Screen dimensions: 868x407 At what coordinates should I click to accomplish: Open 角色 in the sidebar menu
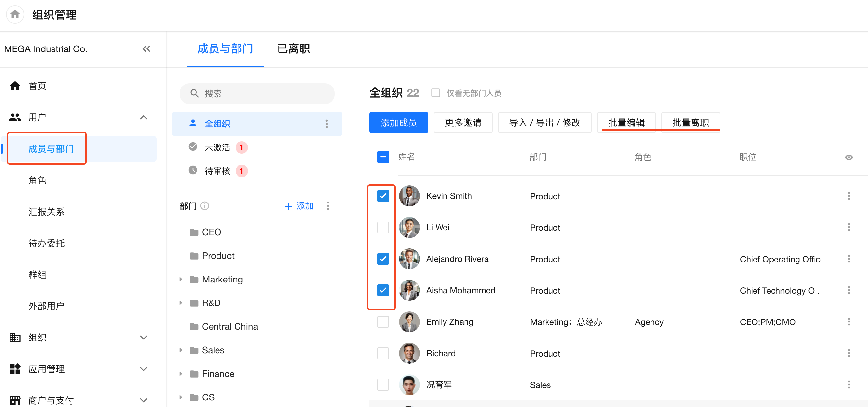coord(37,180)
